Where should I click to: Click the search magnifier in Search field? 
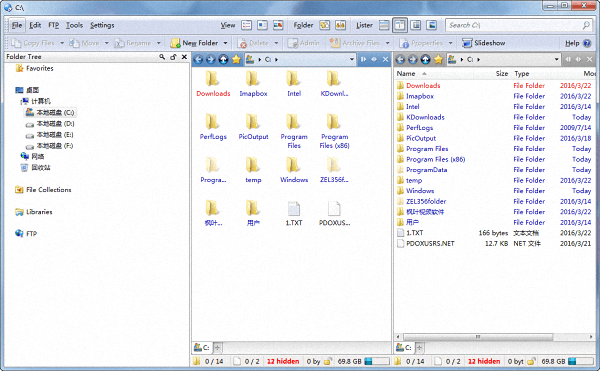point(586,25)
